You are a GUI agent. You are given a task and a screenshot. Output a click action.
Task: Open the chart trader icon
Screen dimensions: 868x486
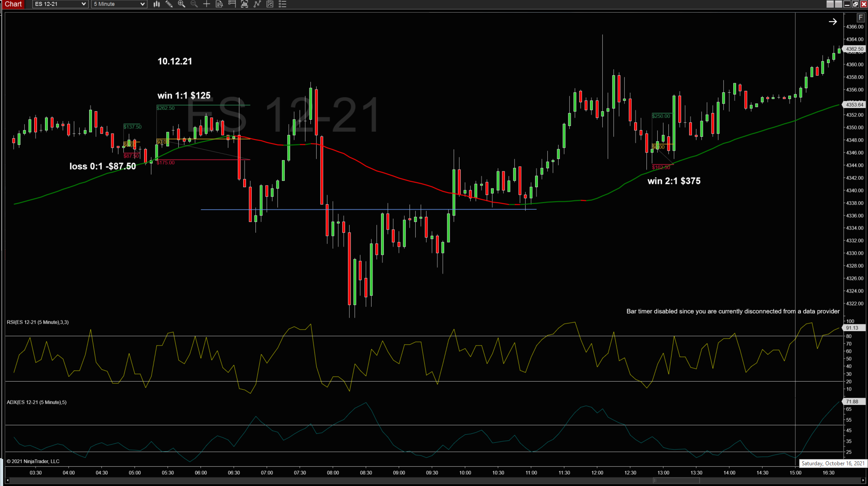click(x=232, y=4)
